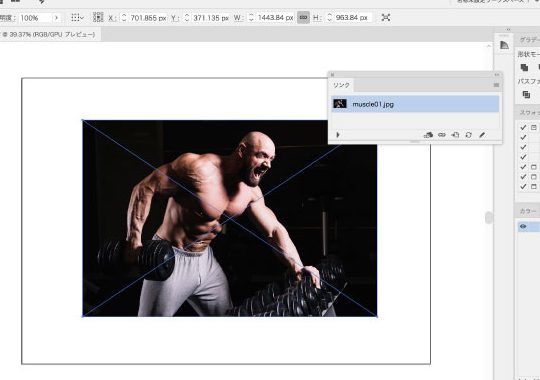Screen dimensions: 540x380
Task: Toggle the fifth checkmark in the right-hand list
Action: pyautogui.click(x=523, y=167)
